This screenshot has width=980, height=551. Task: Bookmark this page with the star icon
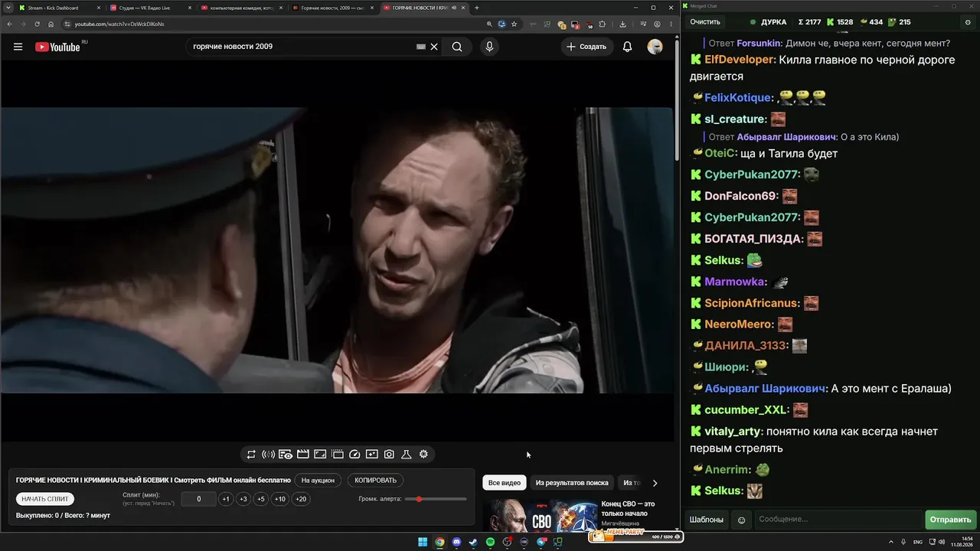(x=514, y=24)
